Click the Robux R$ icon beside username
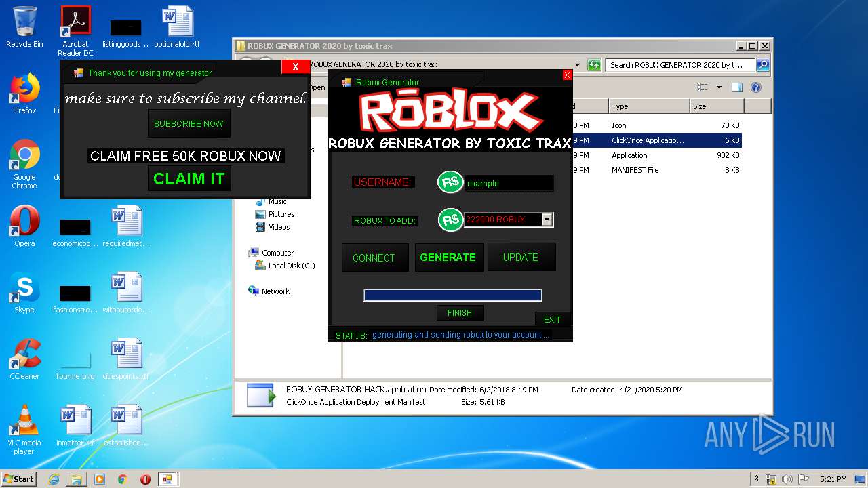The width and height of the screenshot is (868, 488). [x=450, y=182]
